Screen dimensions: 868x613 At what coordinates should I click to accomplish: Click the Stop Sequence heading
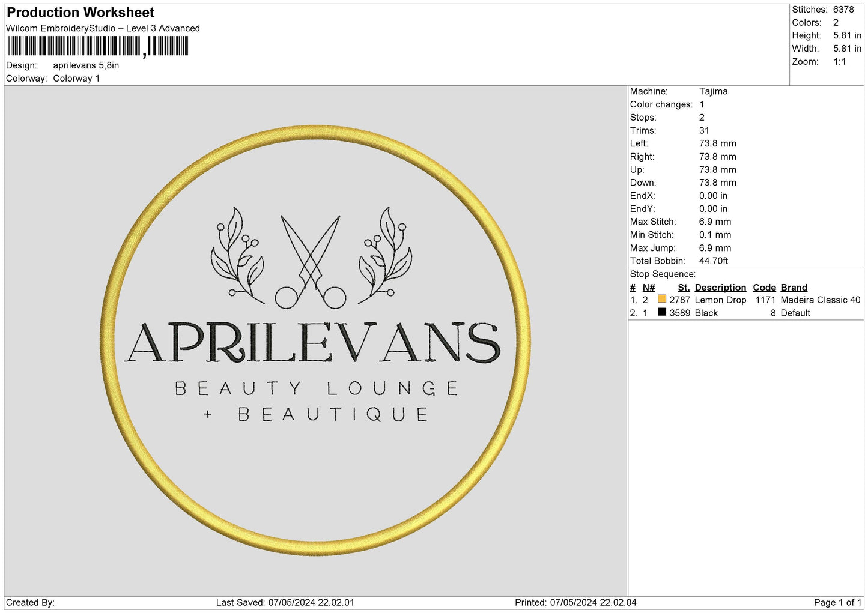point(663,274)
